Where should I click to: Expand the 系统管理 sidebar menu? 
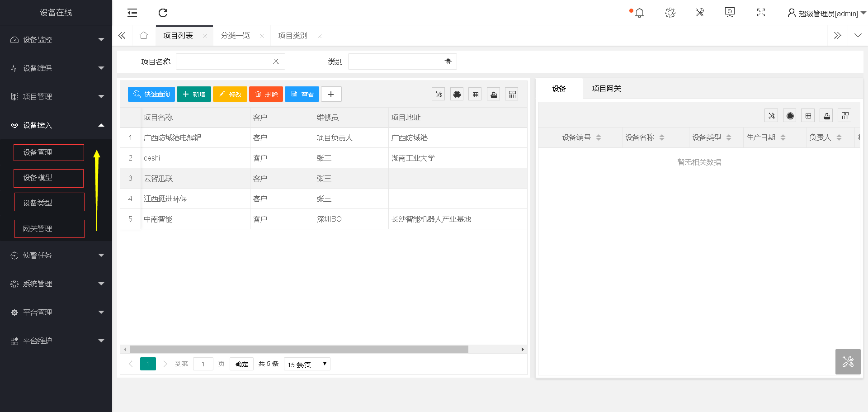click(x=56, y=284)
